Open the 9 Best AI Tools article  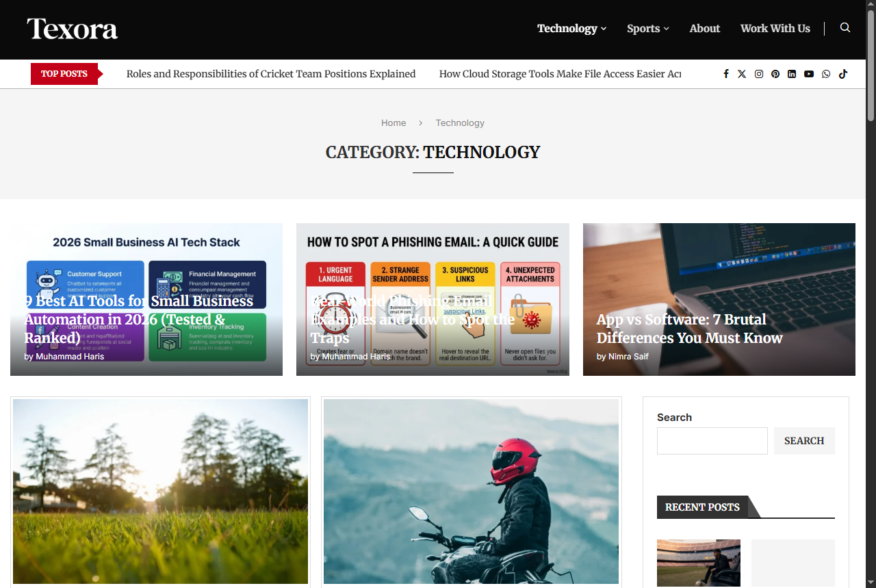(139, 320)
